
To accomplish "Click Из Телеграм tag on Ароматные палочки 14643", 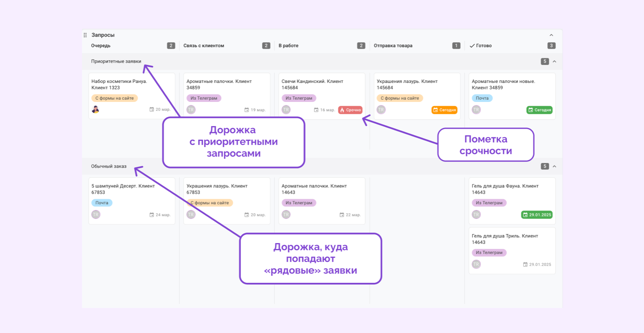I will coord(299,203).
